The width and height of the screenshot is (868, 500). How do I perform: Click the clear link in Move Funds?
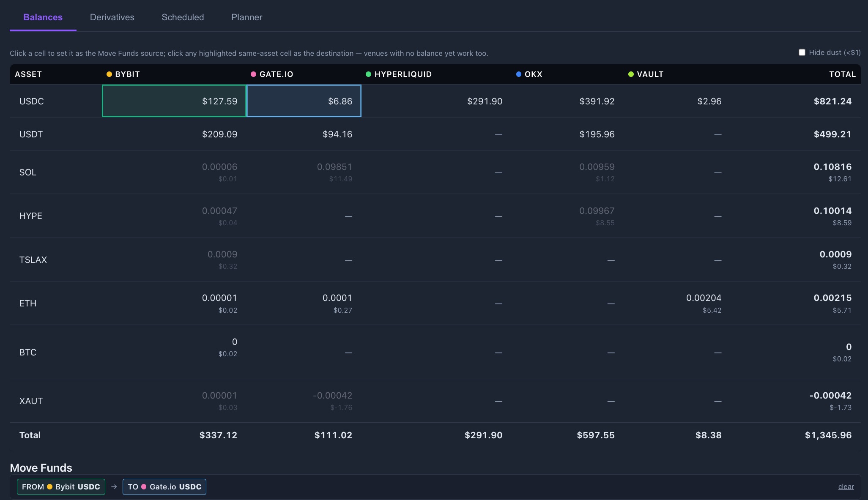(x=846, y=486)
